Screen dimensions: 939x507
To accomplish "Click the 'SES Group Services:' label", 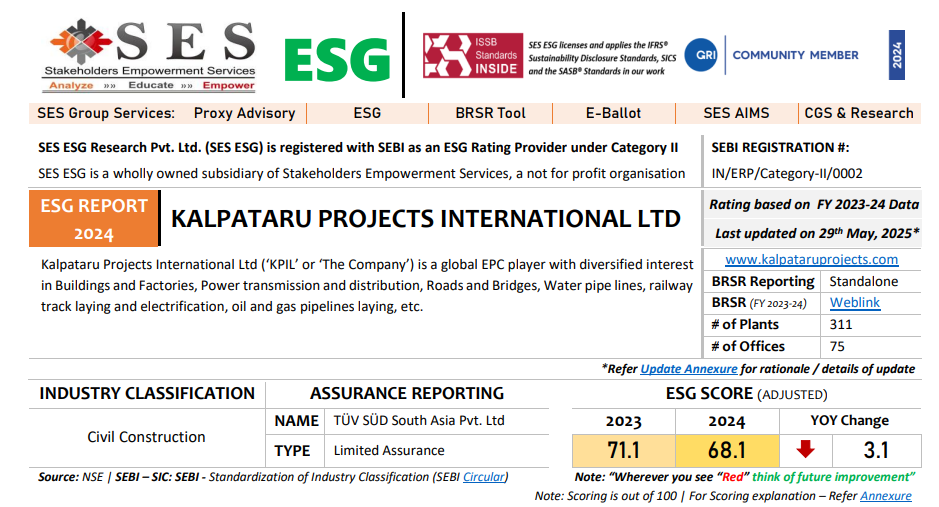I will click(x=106, y=113).
